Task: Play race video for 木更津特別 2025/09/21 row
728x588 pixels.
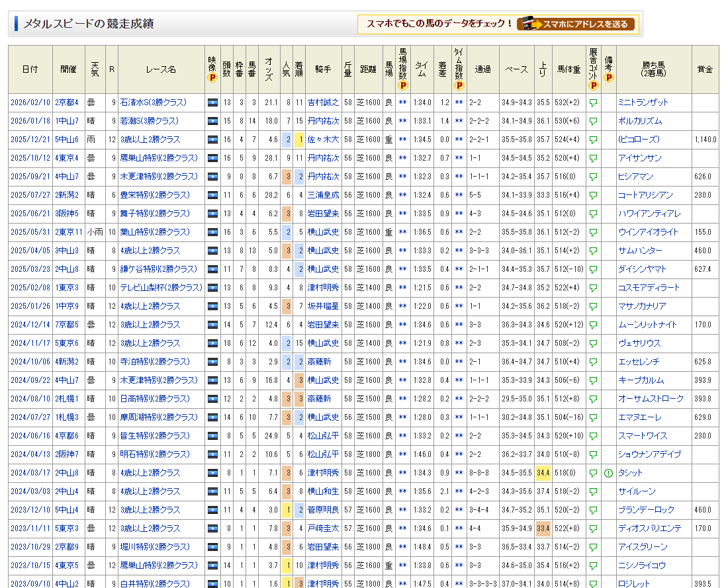Action: coord(212,177)
